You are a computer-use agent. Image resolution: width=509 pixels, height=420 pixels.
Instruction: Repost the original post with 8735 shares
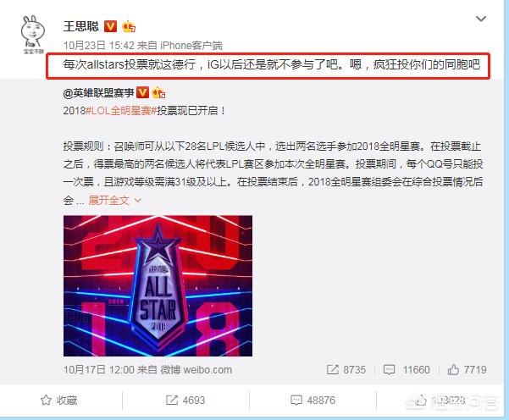[x=346, y=370]
